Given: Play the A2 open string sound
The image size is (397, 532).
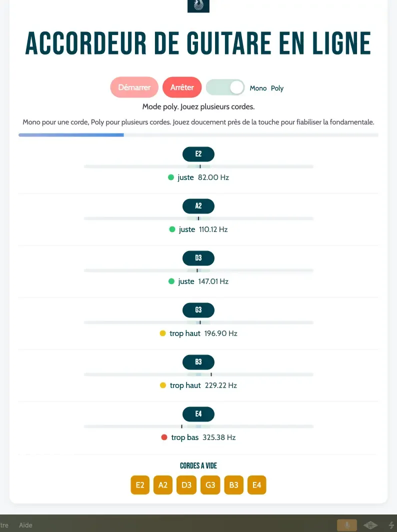Looking at the screenshot, I should tap(162, 484).
